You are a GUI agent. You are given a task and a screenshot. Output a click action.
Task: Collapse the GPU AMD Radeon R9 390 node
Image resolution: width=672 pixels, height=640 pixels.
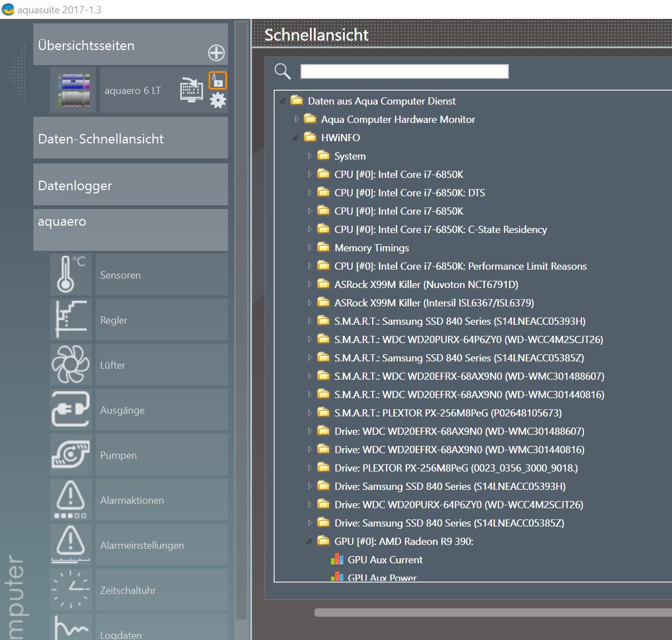(x=309, y=542)
